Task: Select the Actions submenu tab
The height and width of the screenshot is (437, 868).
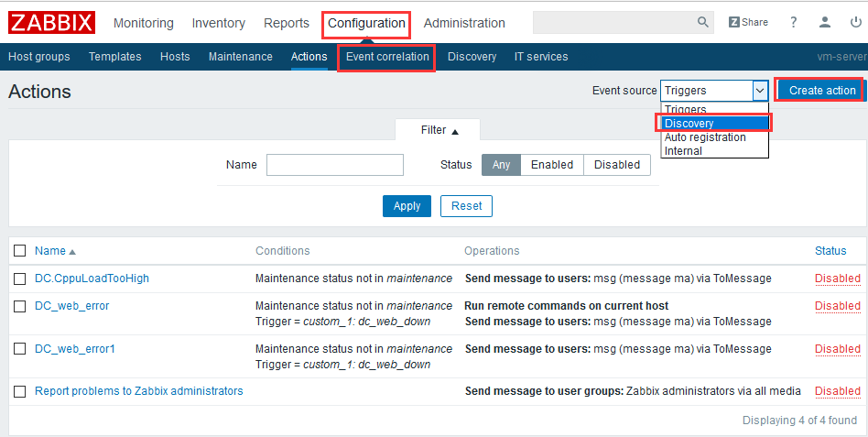Action: 309,57
